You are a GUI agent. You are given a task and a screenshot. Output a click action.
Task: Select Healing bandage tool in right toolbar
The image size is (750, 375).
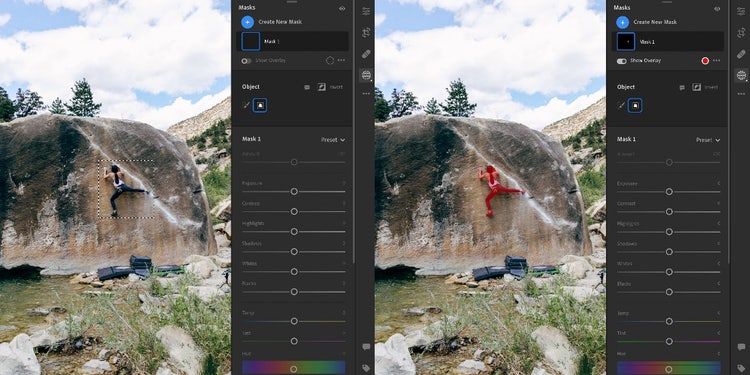741,54
